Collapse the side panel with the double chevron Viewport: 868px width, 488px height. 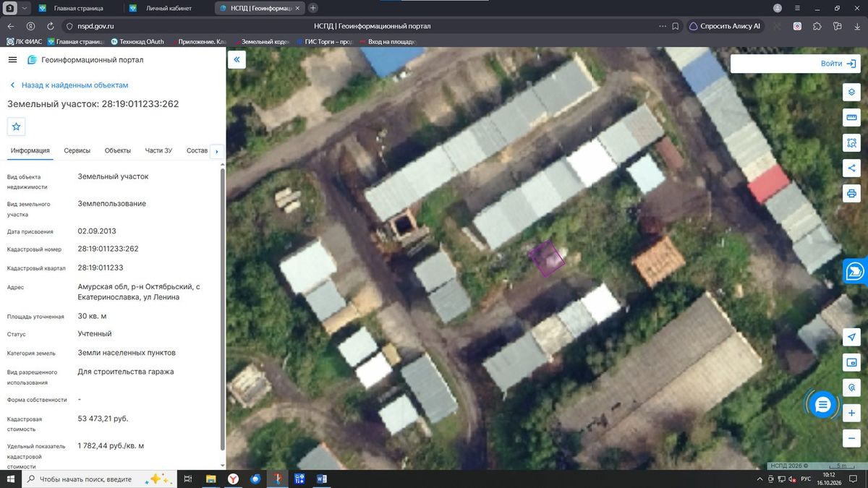[x=237, y=60]
